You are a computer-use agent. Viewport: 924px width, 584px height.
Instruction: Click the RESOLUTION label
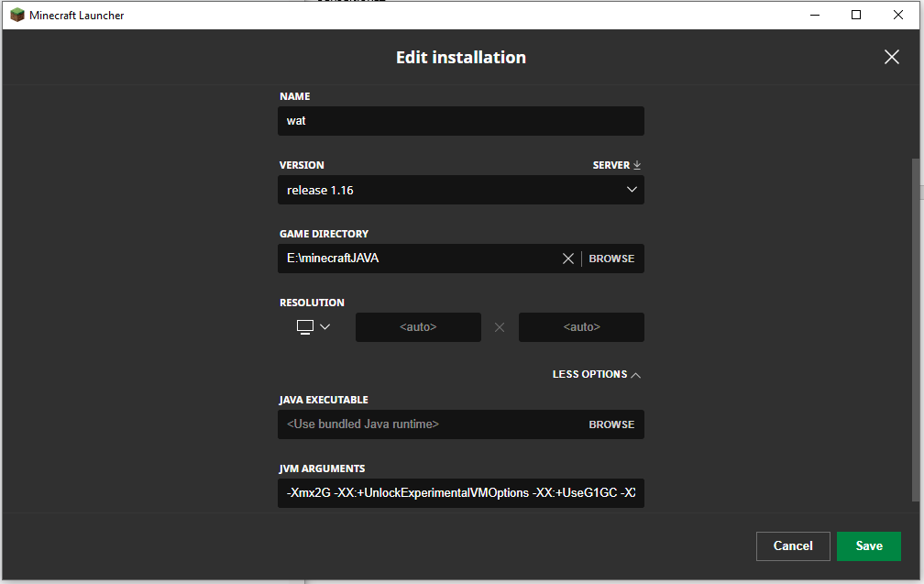(x=312, y=303)
